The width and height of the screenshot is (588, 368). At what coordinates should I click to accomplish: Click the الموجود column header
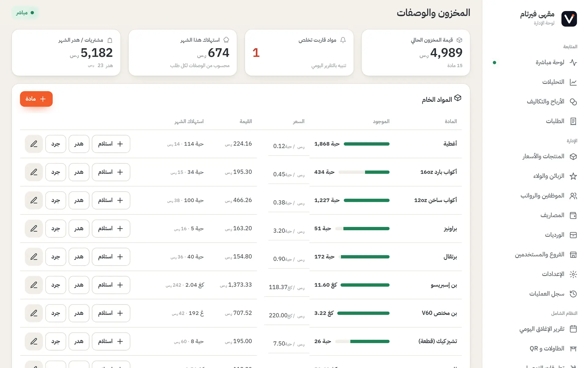(381, 121)
